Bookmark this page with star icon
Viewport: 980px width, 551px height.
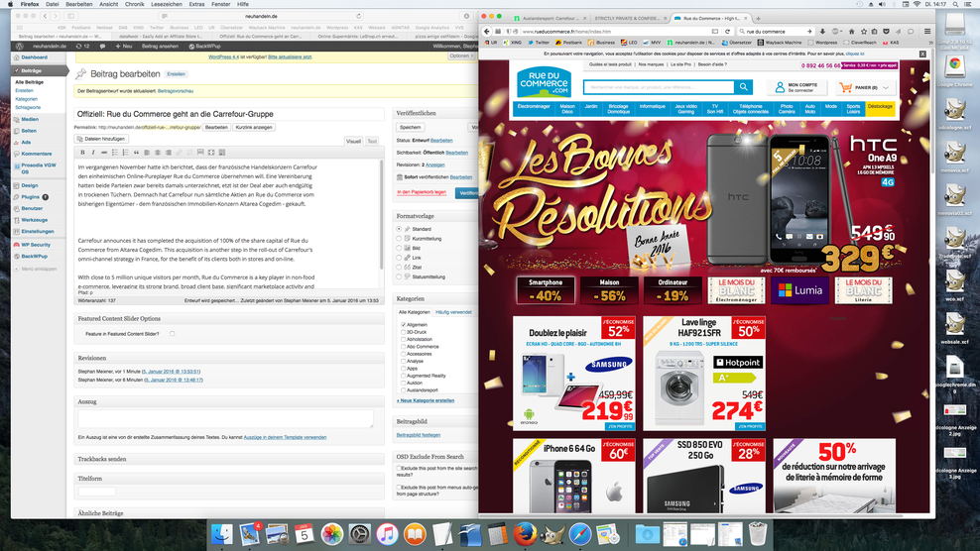[x=864, y=32]
